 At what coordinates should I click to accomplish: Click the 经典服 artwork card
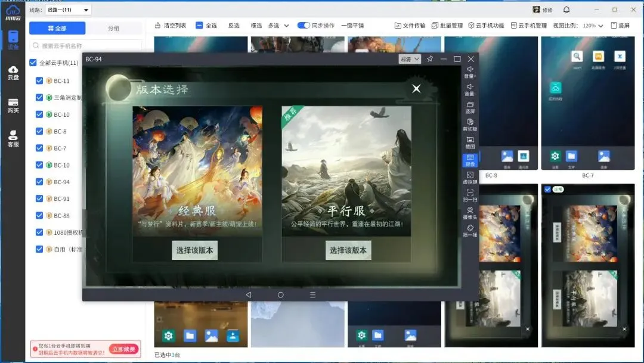pyautogui.click(x=197, y=171)
